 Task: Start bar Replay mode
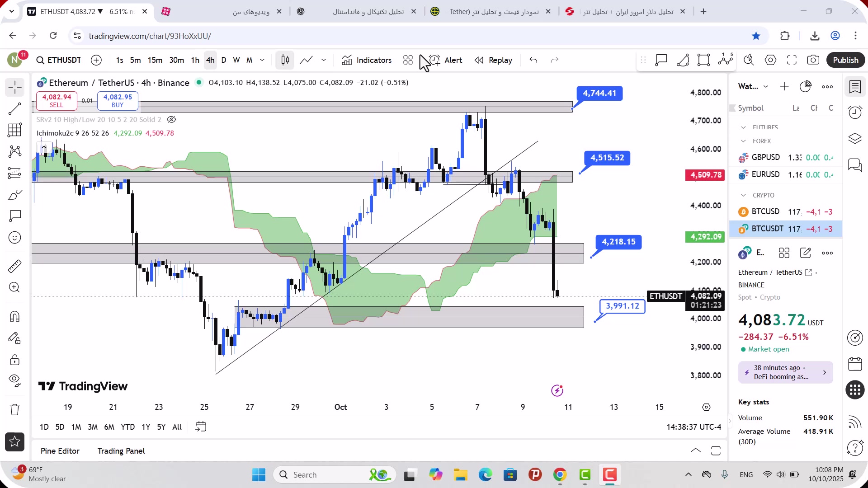[493, 60]
